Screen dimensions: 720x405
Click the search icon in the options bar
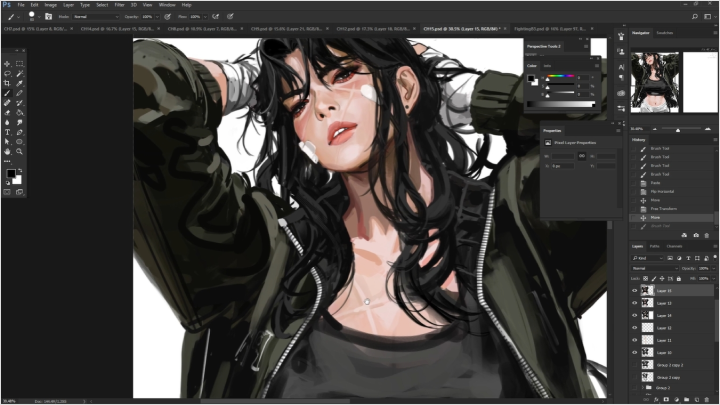[695, 17]
